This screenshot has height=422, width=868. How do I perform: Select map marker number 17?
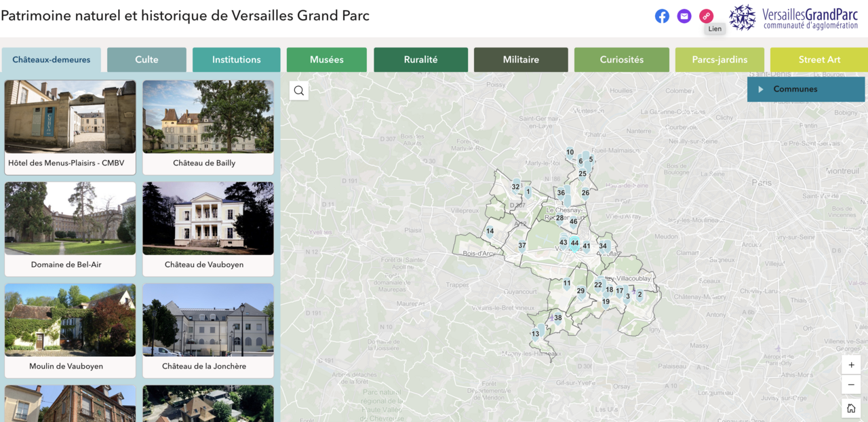(619, 291)
